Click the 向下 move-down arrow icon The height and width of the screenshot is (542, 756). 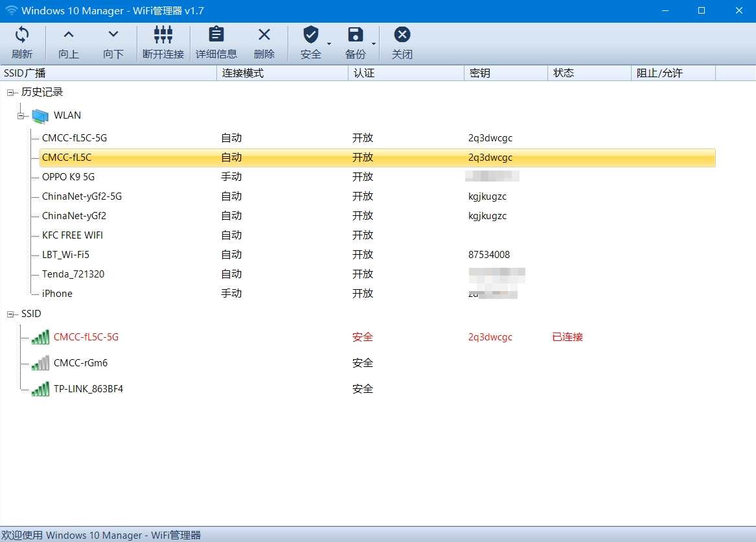[x=113, y=34]
